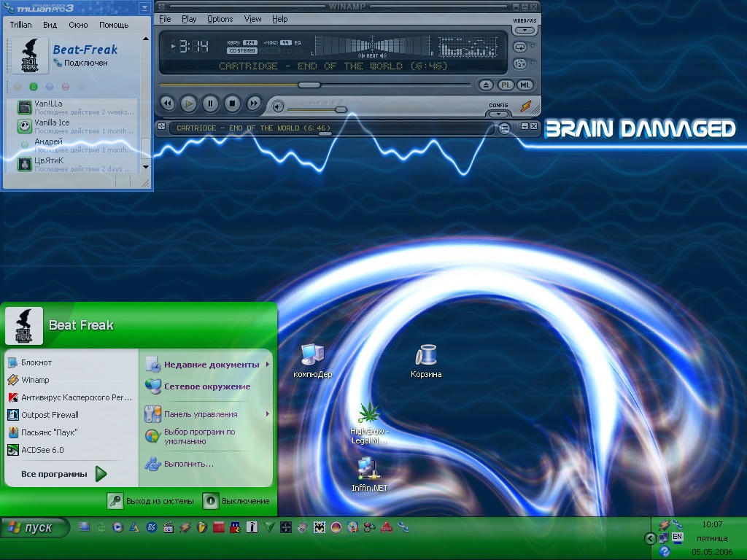This screenshot has height=560, width=747.
Task: Open the компюДер desktop icon
Action: click(312, 361)
